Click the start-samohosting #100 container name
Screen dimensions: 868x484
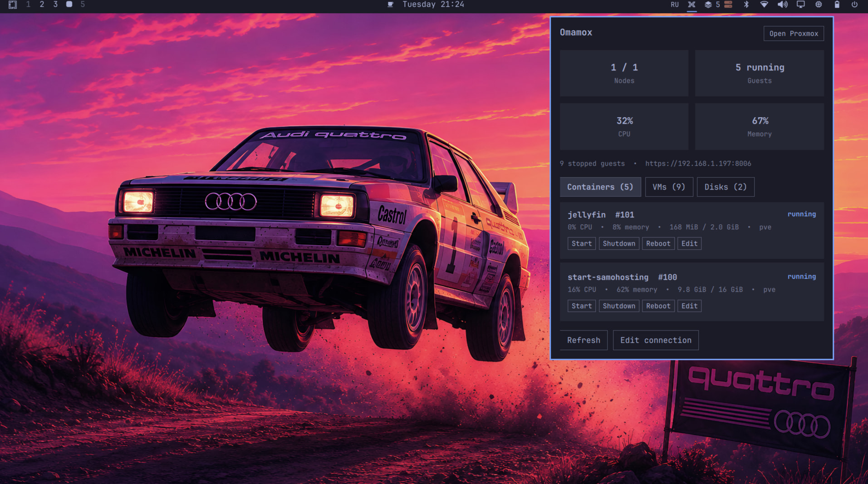(x=622, y=277)
